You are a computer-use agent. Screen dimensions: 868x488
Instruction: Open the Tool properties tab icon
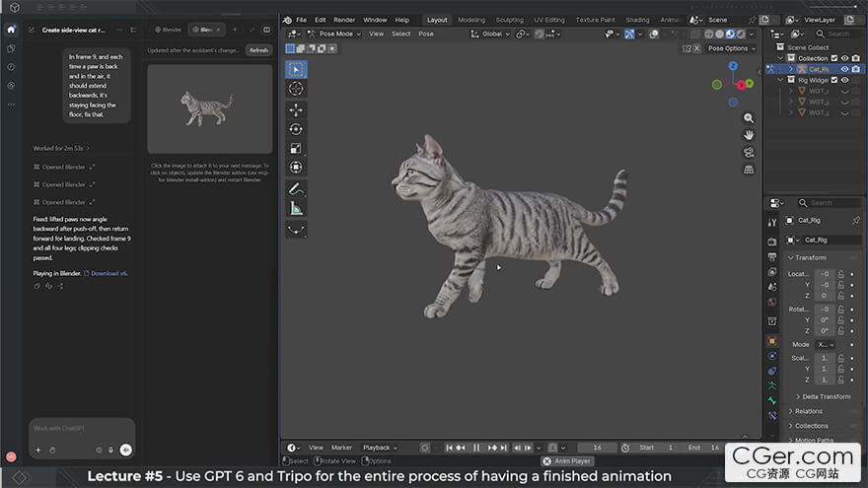click(772, 223)
